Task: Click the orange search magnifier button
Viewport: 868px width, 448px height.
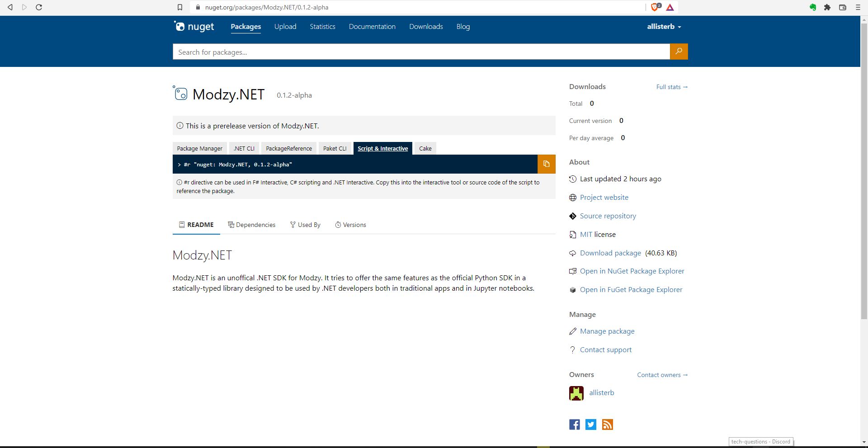Action: (679, 52)
